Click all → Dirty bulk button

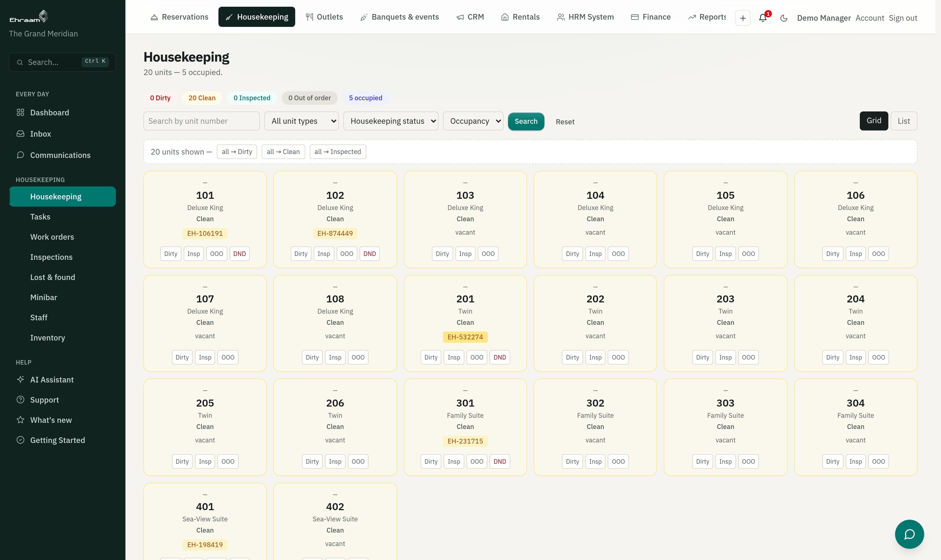[237, 152]
